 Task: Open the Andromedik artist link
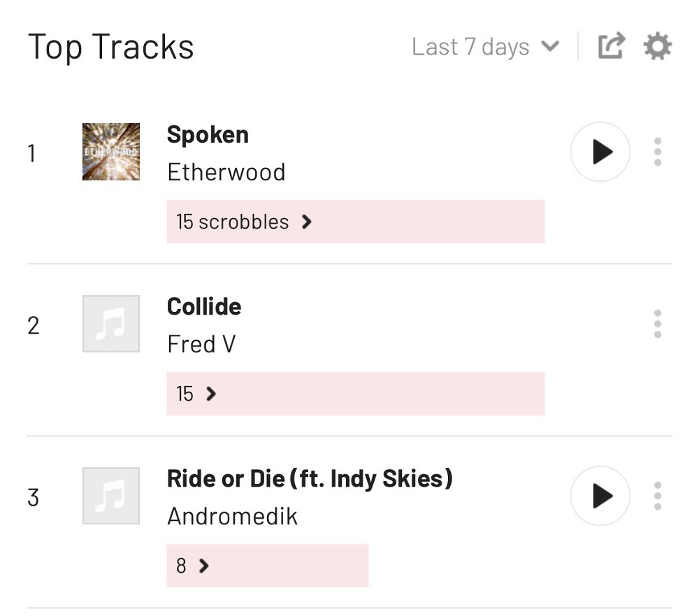coord(232,516)
